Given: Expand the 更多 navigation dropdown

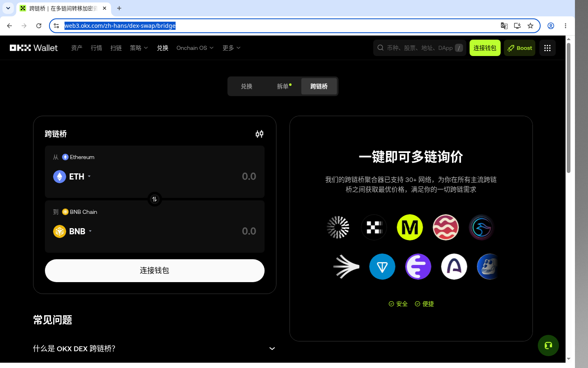Looking at the screenshot, I should click(x=232, y=48).
